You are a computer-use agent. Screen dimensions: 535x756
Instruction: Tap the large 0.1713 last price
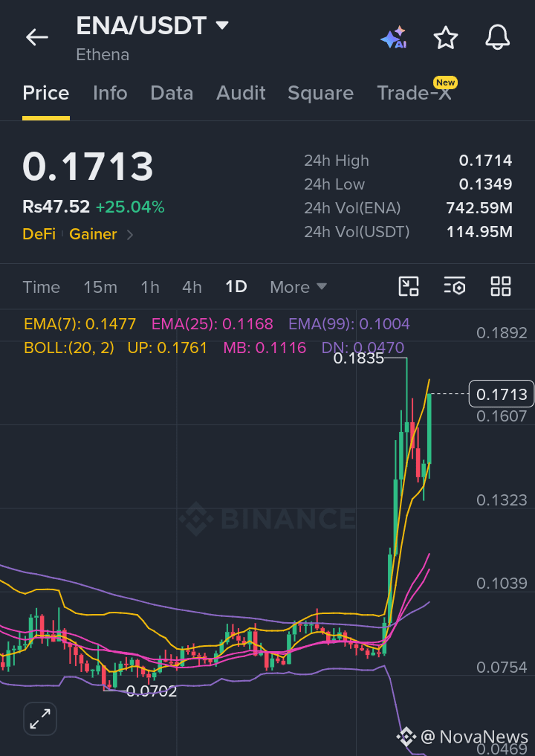pyautogui.click(x=88, y=167)
